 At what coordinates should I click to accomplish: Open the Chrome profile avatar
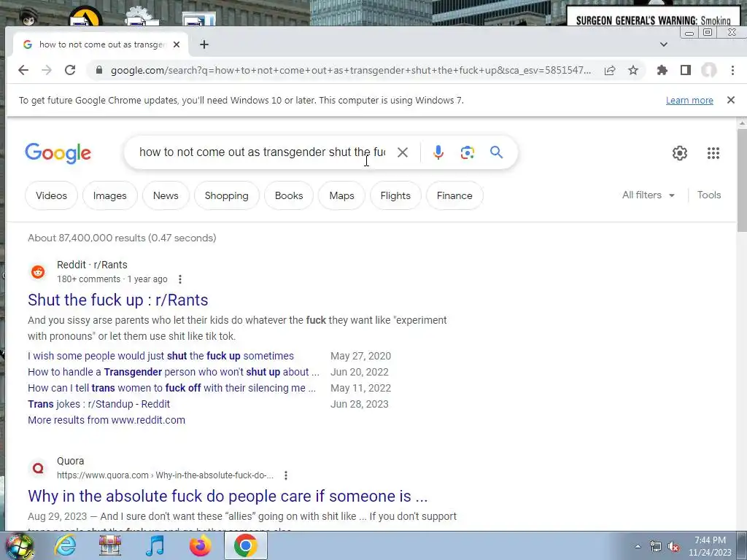tap(709, 71)
